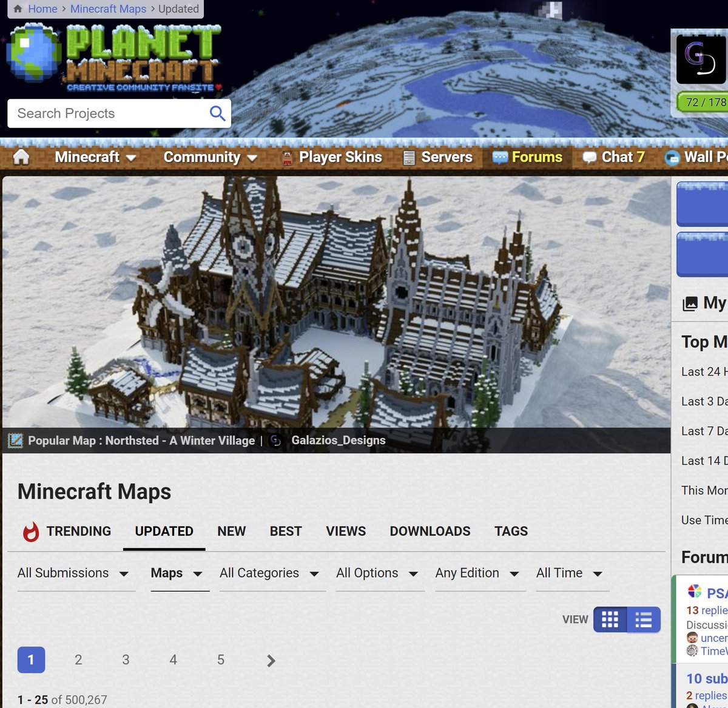Open the All Options dropdown

point(380,573)
